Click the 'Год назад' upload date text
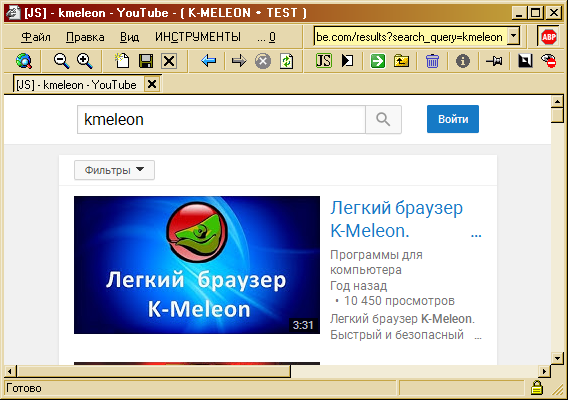 pyautogui.click(x=359, y=286)
